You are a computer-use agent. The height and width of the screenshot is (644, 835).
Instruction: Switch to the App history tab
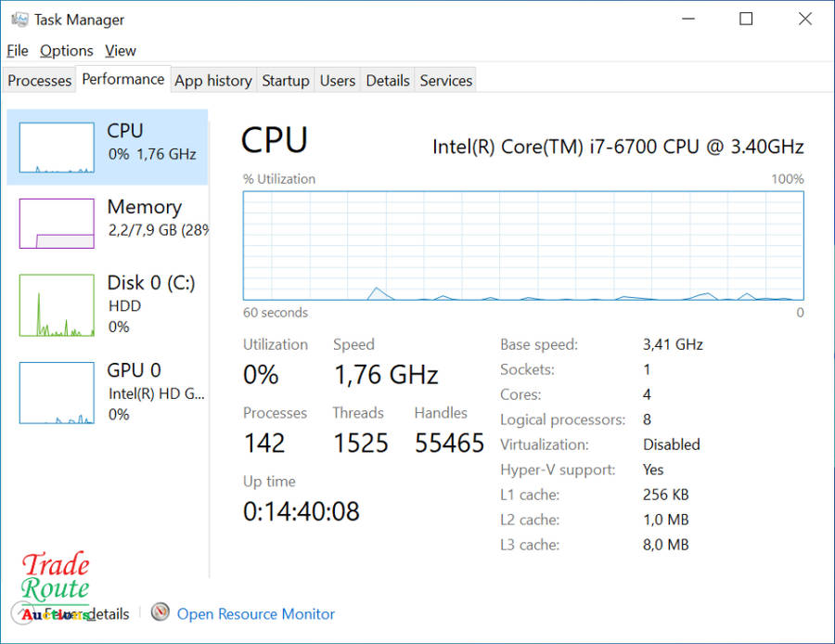[x=213, y=81]
